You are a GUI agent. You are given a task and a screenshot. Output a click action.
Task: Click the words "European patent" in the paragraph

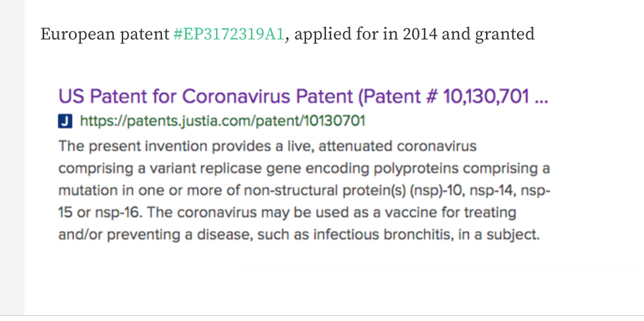(105, 34)
